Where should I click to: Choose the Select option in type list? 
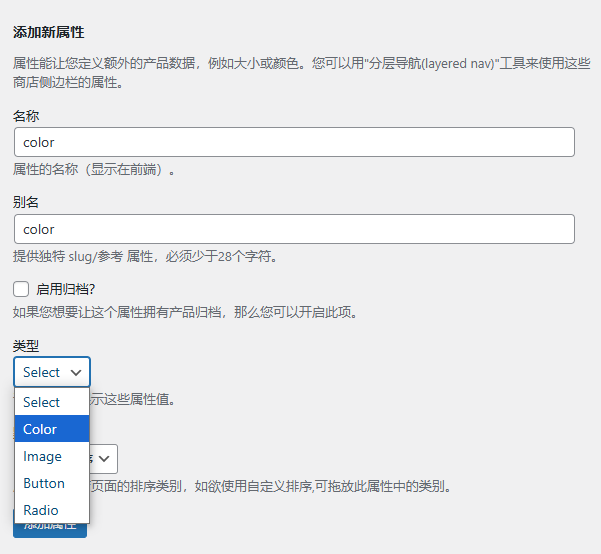point(42,402)
